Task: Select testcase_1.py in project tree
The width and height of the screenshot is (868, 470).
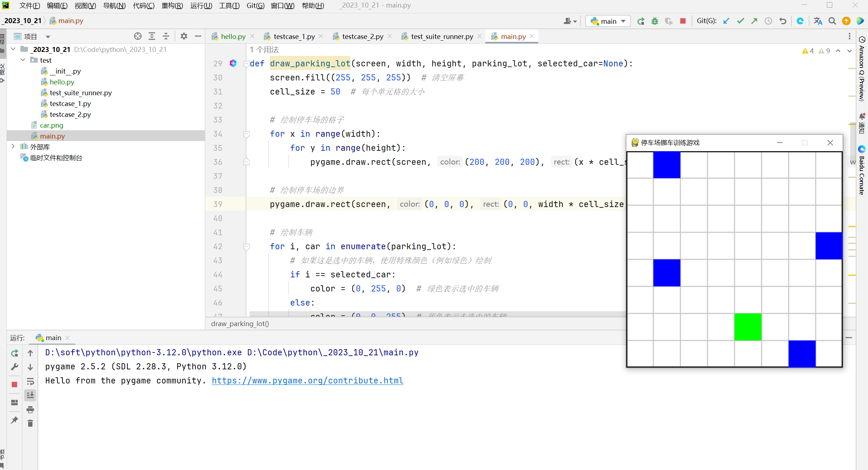Action: pos(70,104)
